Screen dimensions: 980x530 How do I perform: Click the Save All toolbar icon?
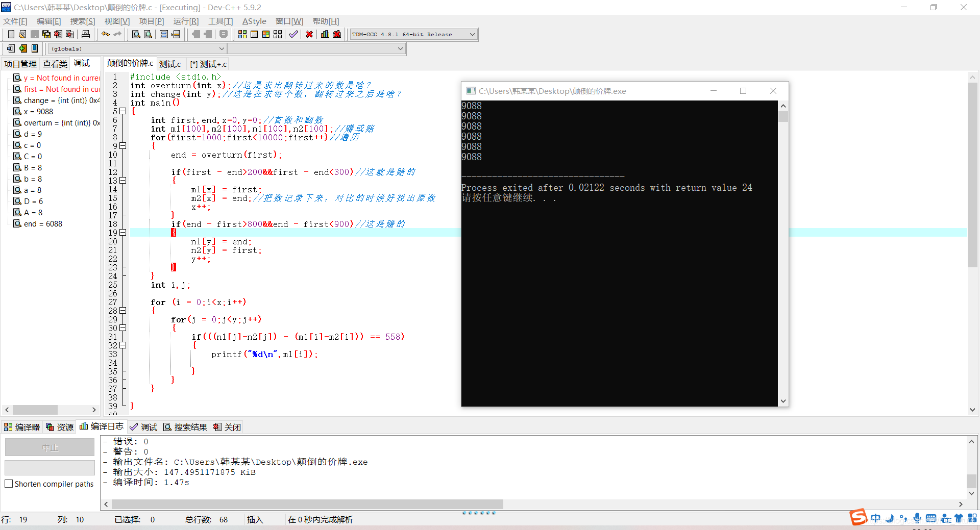click(46, 34)
